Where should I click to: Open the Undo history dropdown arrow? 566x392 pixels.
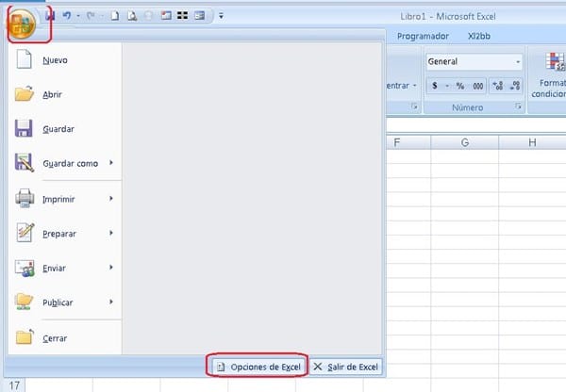78,16
